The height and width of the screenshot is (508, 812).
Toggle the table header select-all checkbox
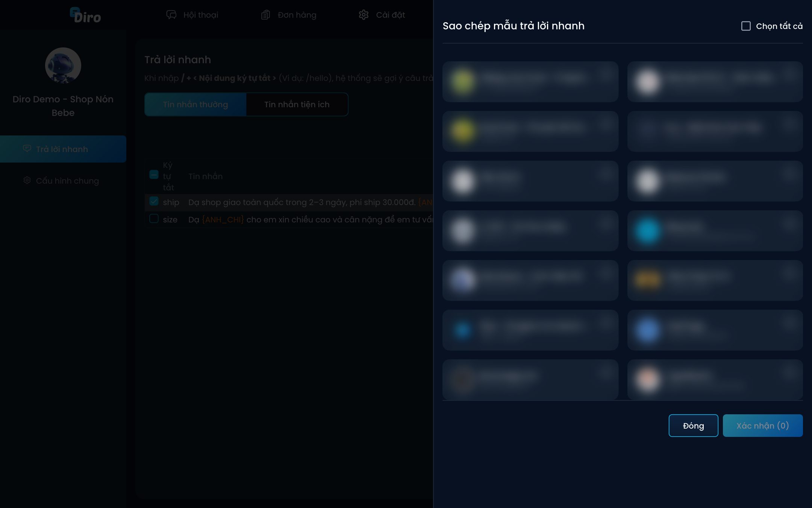(x=154, y=175)
